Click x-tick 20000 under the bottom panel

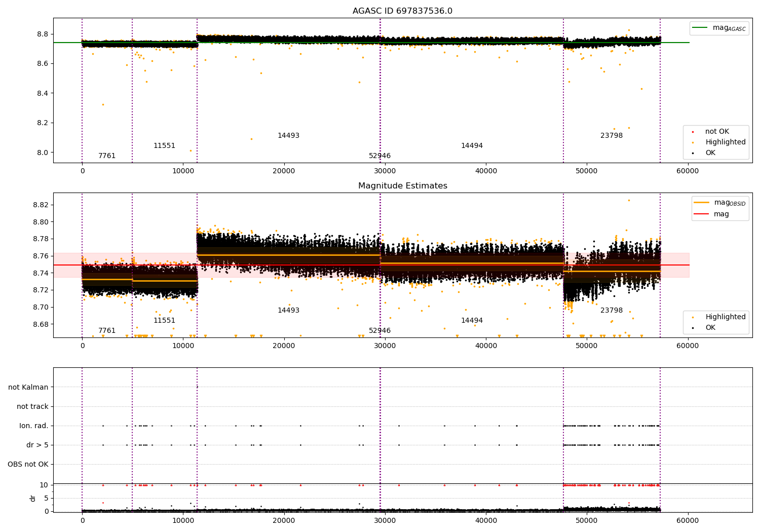click(x=284, y=521)
